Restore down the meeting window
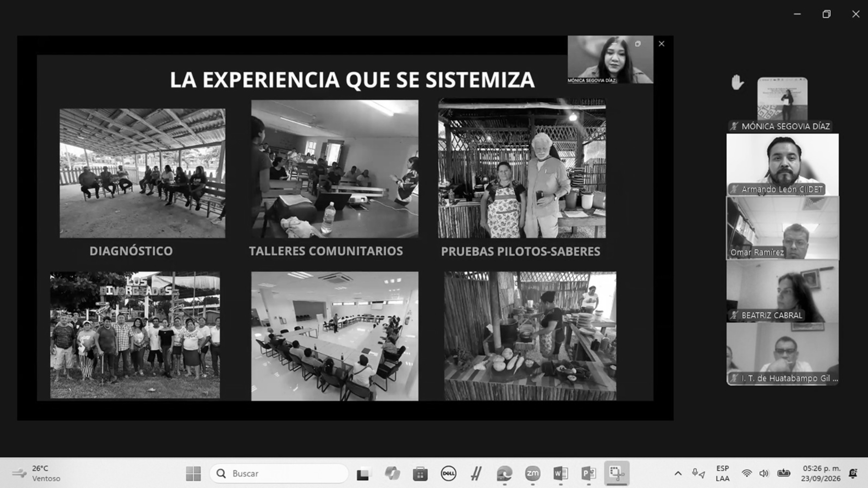 click(x=827, y=14)
